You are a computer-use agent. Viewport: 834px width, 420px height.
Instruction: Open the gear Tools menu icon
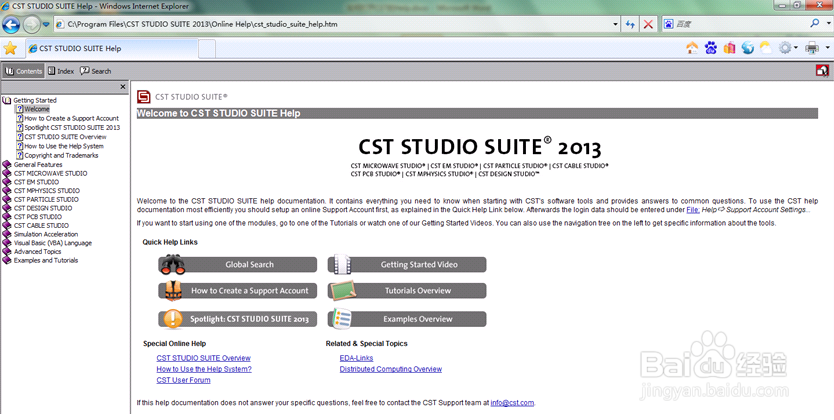(x=785, y=48)
